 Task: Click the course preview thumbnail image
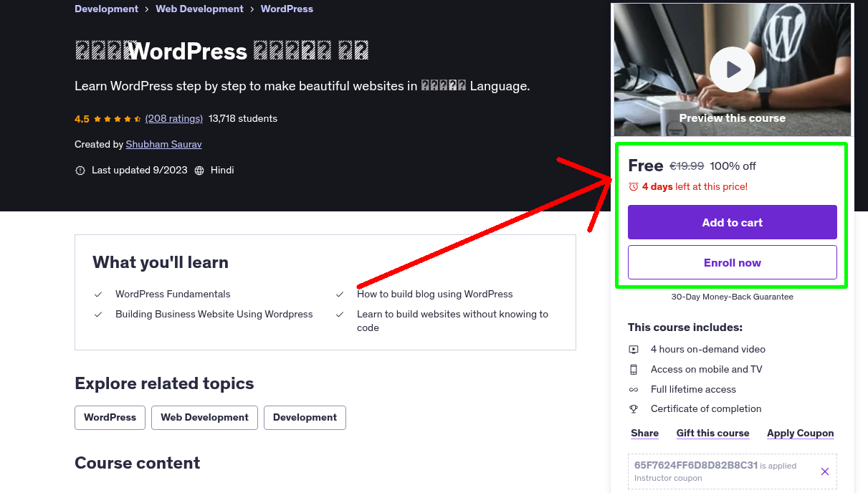click(733, 70)
